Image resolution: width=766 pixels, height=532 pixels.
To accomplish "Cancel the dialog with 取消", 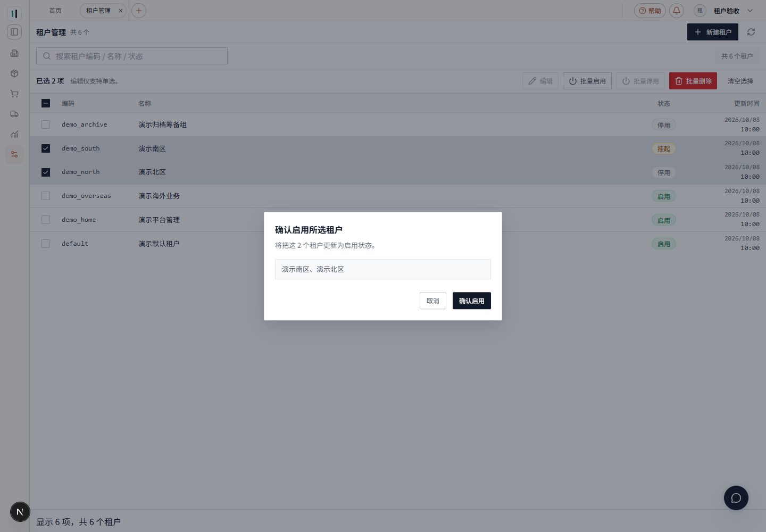I will click(x=433, y=301).
